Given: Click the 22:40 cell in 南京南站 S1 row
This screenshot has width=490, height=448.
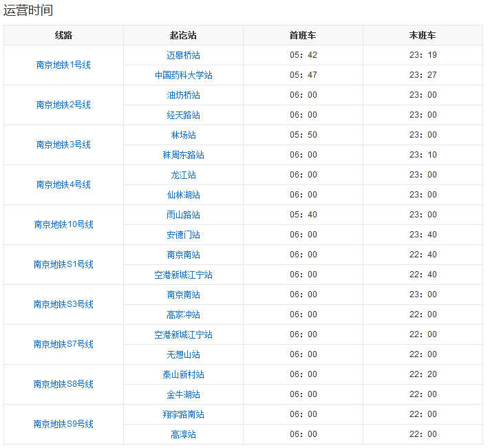Looking at the screenshot, I should pos(423,255).
